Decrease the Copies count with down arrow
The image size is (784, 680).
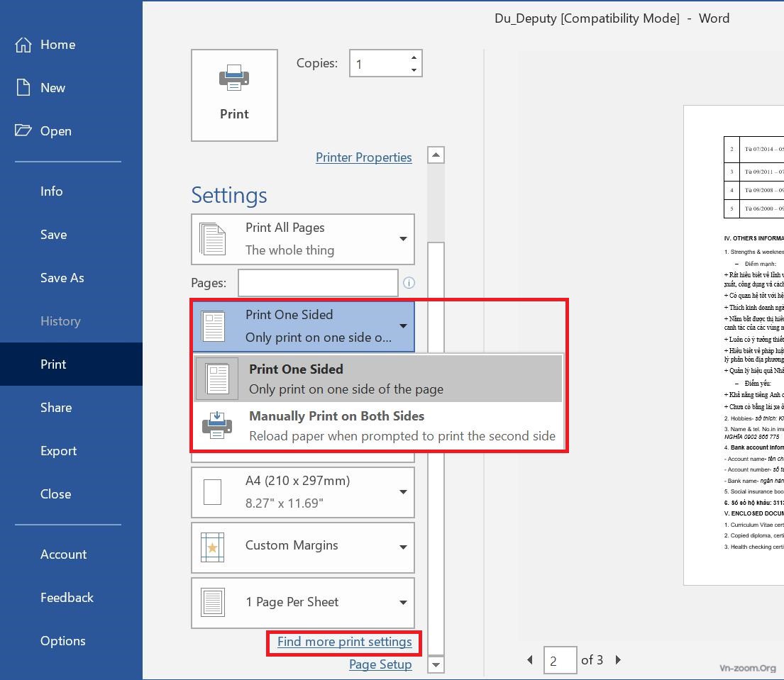414,69
